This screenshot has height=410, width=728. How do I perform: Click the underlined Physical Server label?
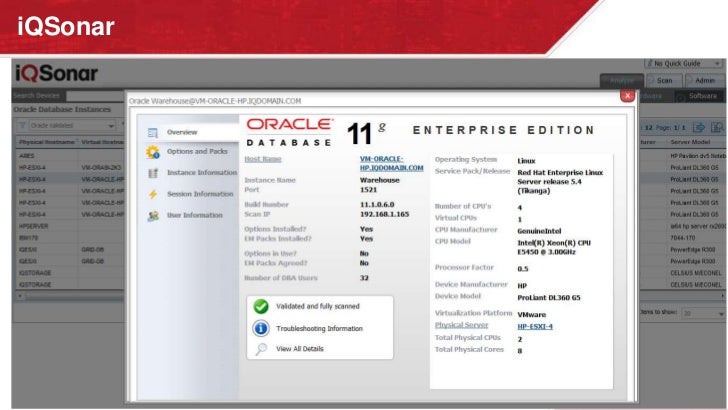click(x=462, y=325)
